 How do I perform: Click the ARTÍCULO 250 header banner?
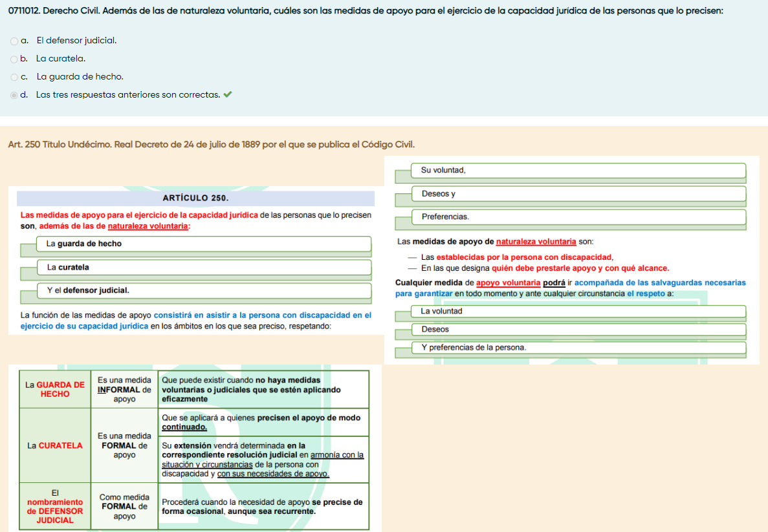pos(195,198)
